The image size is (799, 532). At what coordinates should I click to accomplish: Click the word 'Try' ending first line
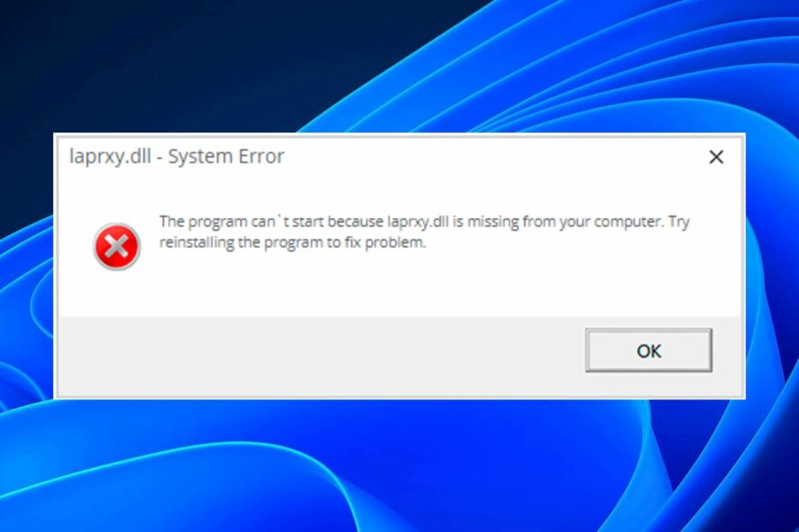[x=679, y=222]
